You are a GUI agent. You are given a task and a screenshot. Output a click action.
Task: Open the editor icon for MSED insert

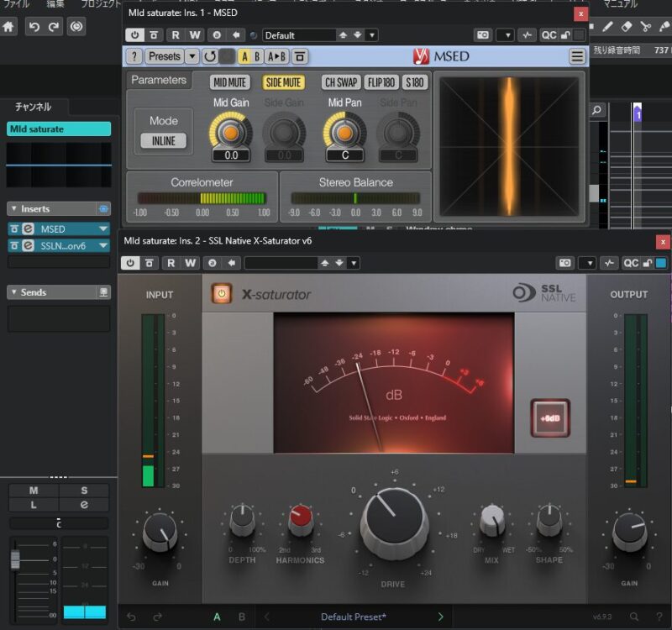pos(29,228)
